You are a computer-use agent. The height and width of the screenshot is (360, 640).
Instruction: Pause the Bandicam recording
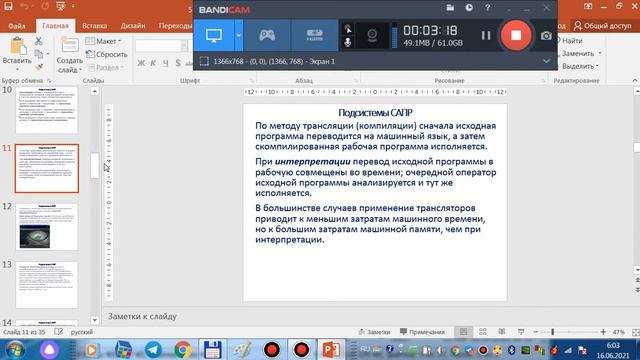(486, 36)
